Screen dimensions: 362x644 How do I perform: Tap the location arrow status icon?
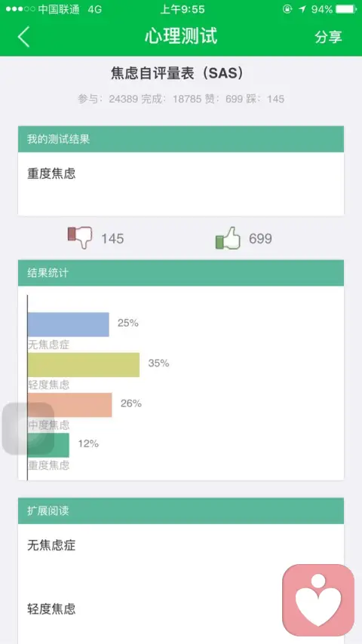tap(302, 9)
